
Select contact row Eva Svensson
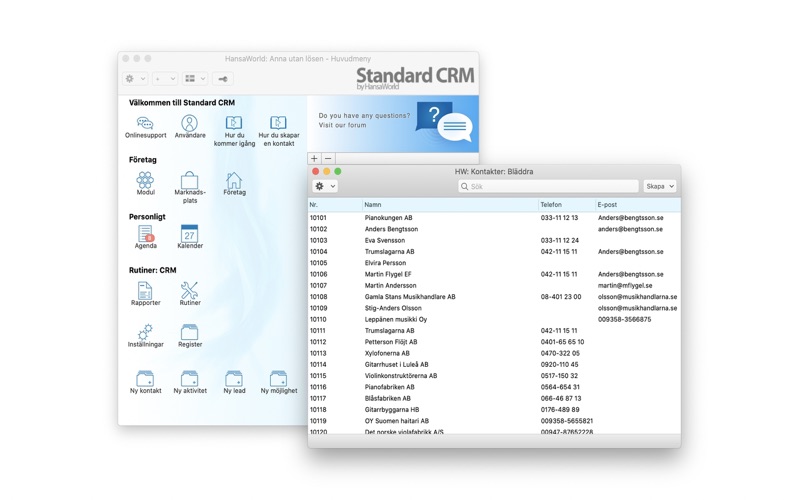click(x=494, y=240)
